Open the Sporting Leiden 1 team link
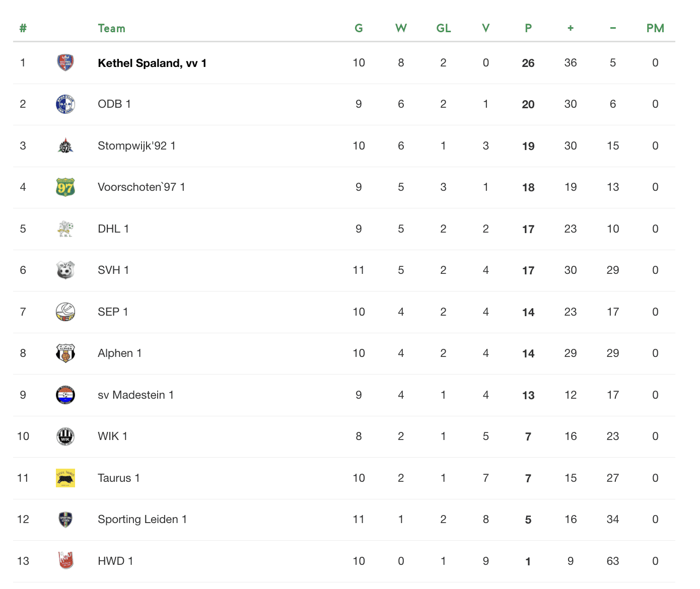Viewport: 700px width, 589px height. 143,520
